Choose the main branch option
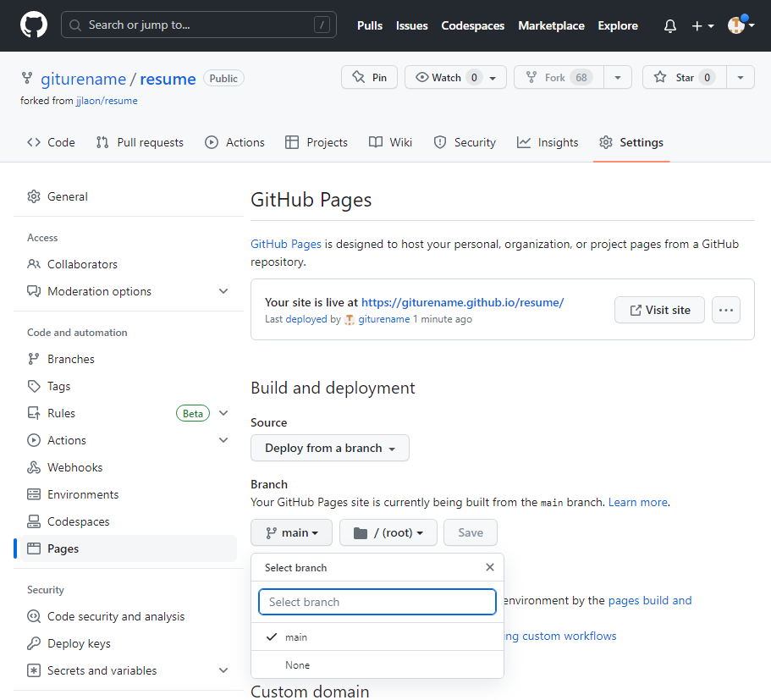Screen dimensions: 771x700 [377, 637]
